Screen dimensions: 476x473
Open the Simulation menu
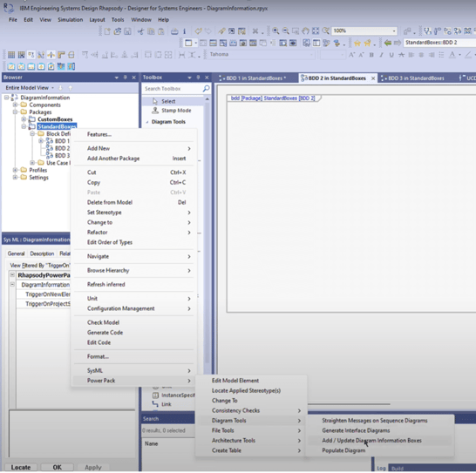click(70, 20)
